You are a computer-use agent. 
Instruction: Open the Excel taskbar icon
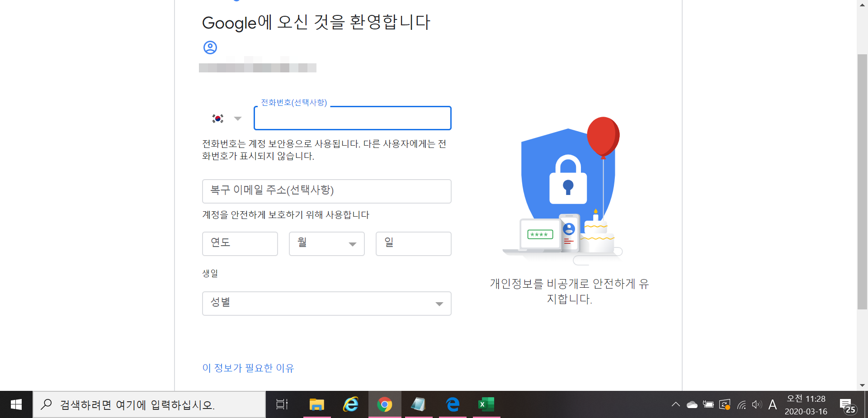coord(486,404)
